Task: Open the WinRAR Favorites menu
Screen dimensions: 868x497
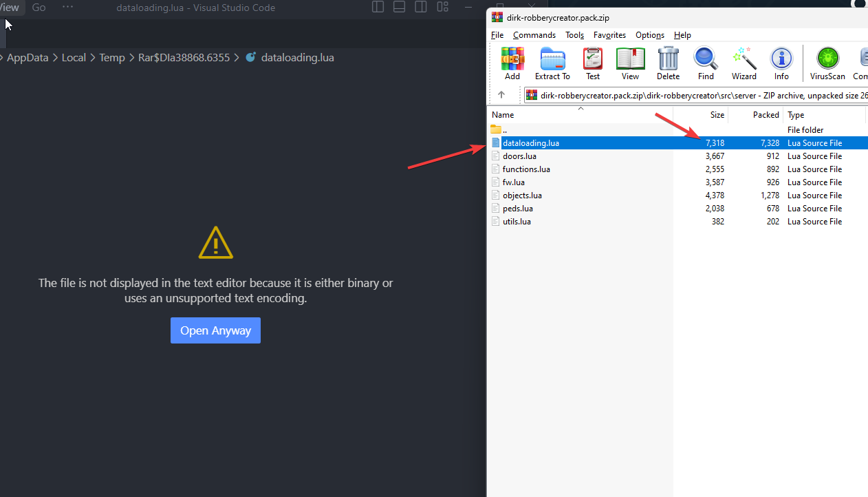Action: tap(610, 35)
